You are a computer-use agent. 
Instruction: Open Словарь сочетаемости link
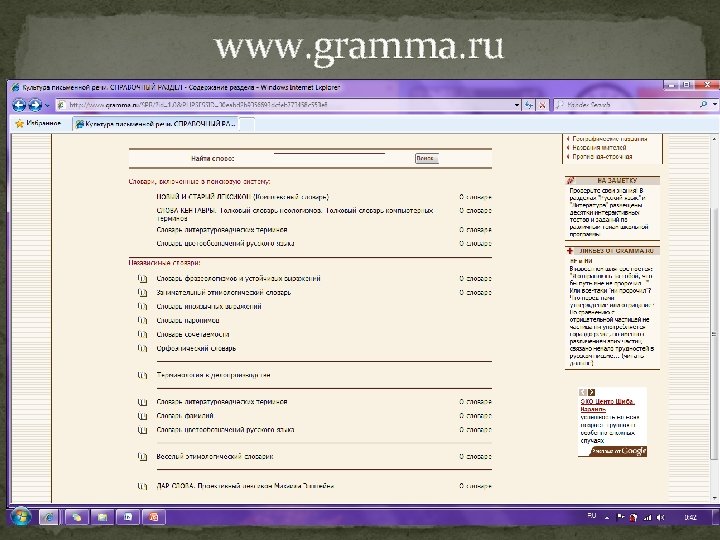pyautogui.click(x=193, y=335)
